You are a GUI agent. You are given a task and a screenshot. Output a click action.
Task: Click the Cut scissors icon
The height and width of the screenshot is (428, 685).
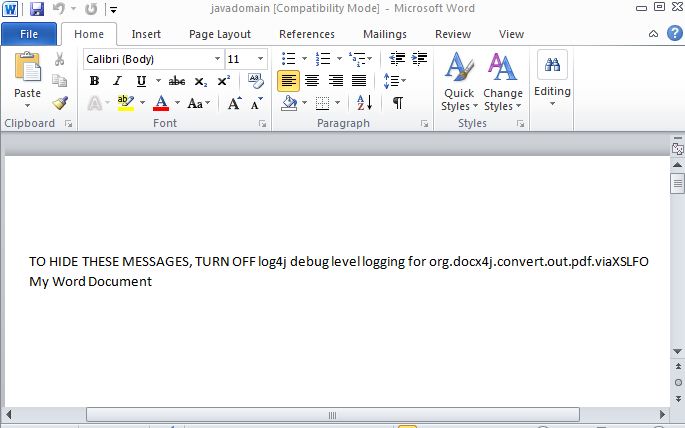click(60, 59)
